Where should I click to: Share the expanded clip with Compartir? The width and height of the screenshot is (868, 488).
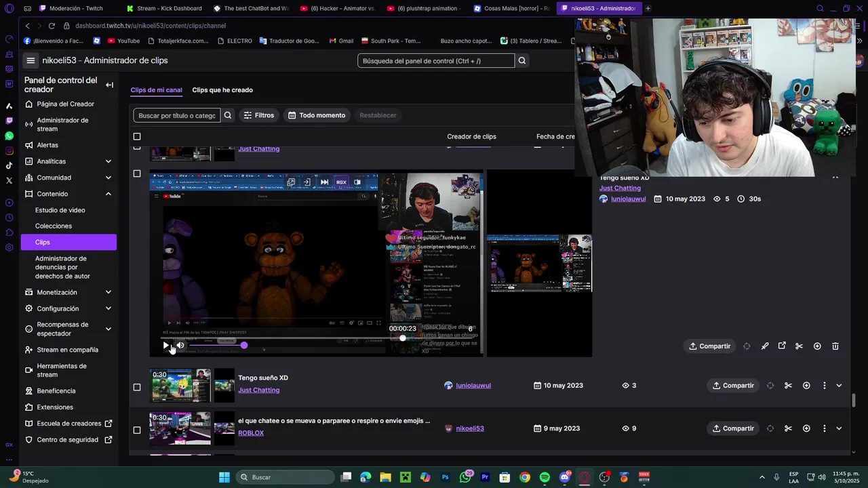(709, 346)
